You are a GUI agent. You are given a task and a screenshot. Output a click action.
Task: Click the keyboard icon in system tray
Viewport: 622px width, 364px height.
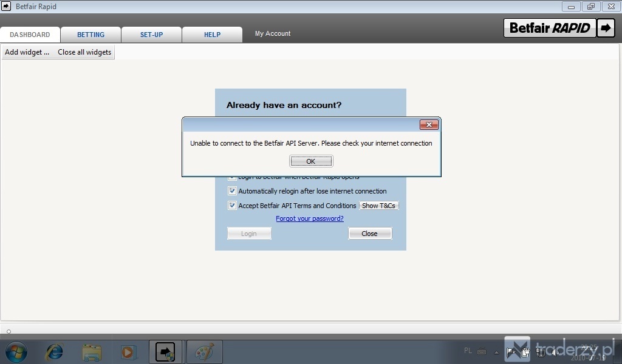coord(482,351)
